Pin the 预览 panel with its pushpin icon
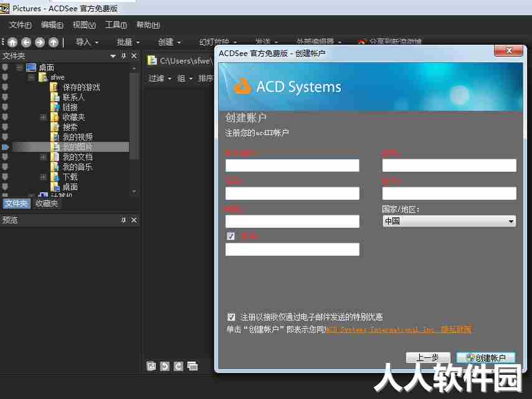This screenshot has height=399, width=532. [123, 220]
